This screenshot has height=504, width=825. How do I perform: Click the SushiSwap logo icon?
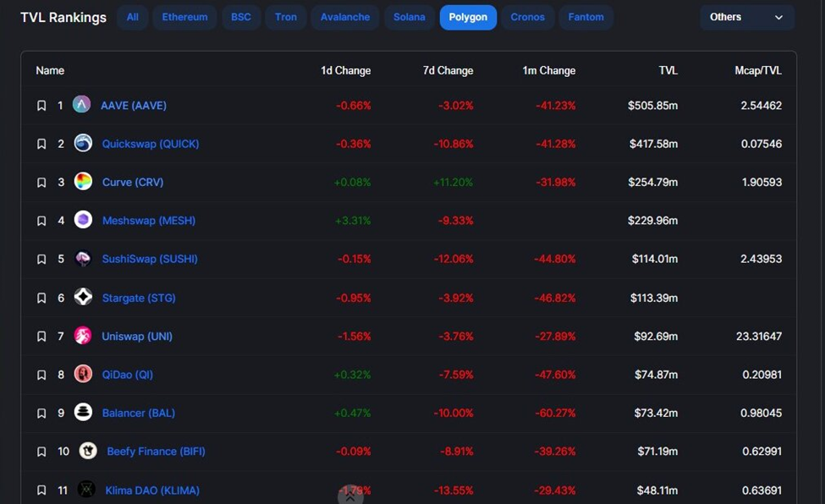pyautogui.click(x=83, y=259)
